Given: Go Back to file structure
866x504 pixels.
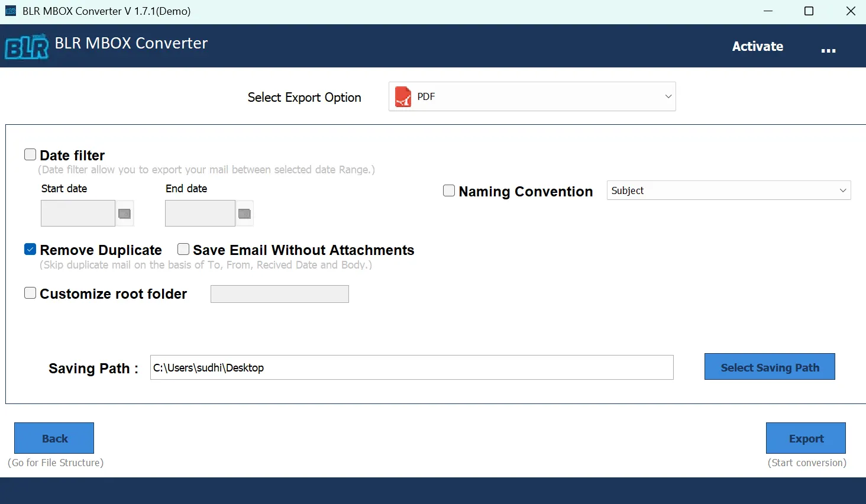Looking at the screenshot, I should pos(54,438).
